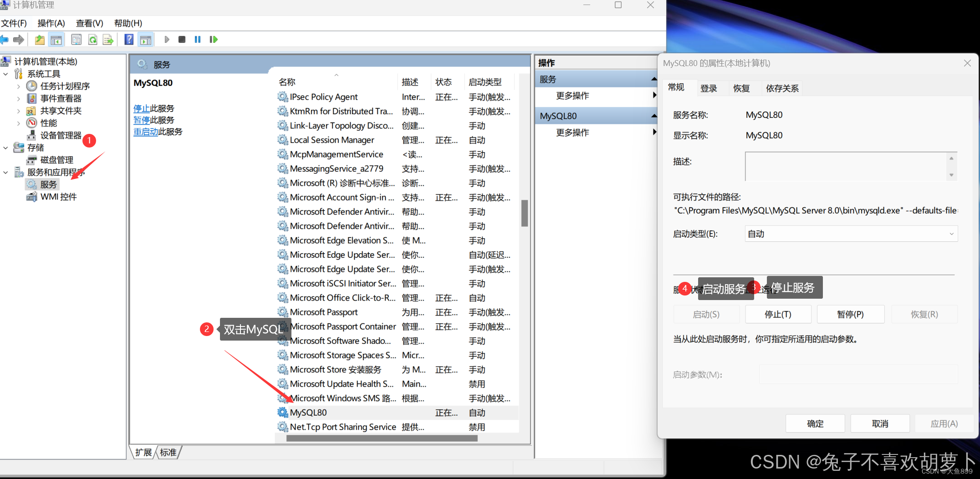Restart service using the restart toolbar icon

click(x=213, y=40)
